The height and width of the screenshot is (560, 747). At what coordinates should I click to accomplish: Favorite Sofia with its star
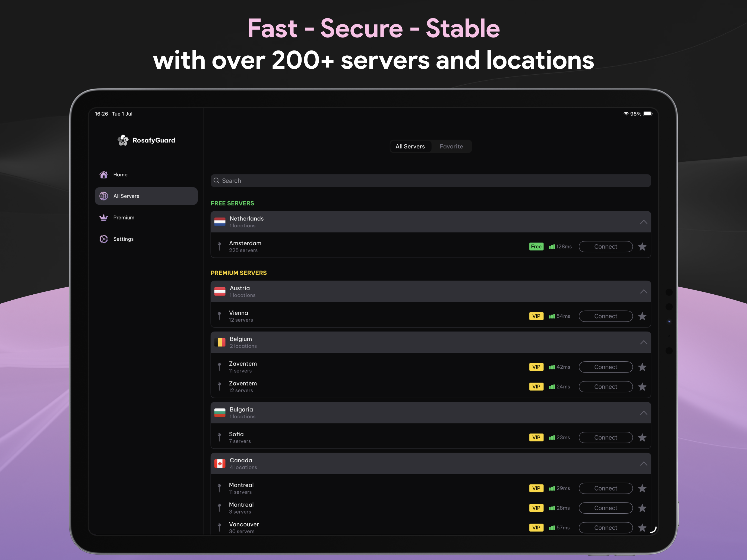[x=642, y=437]
